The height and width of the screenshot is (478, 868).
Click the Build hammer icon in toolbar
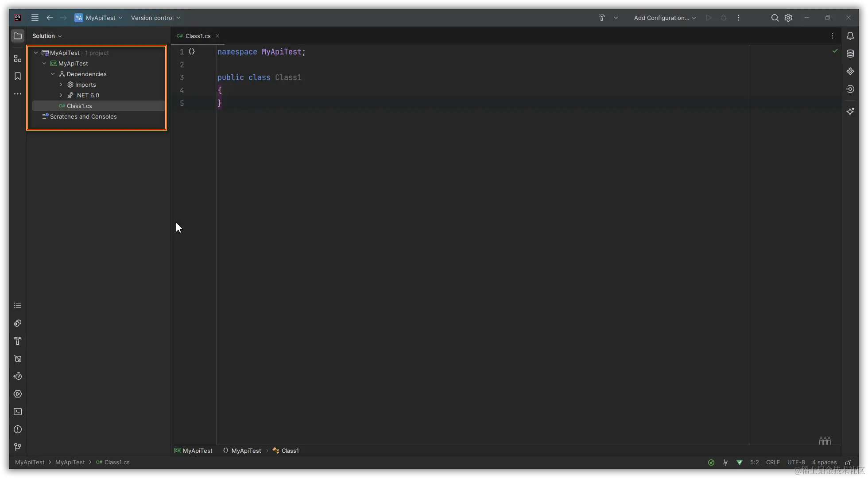[x=601, y=18]
